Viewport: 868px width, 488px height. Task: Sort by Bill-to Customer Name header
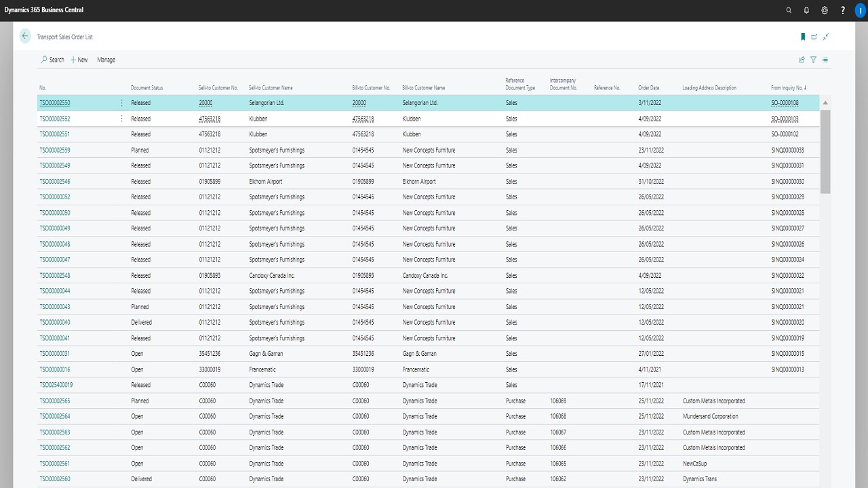(424, 88)
